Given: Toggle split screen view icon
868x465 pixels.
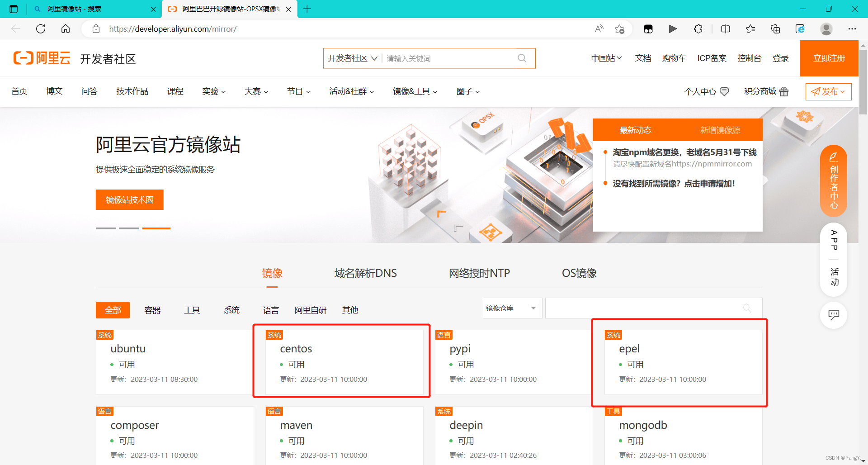Looking at the screenshot, I should click(x=726, y=29).
